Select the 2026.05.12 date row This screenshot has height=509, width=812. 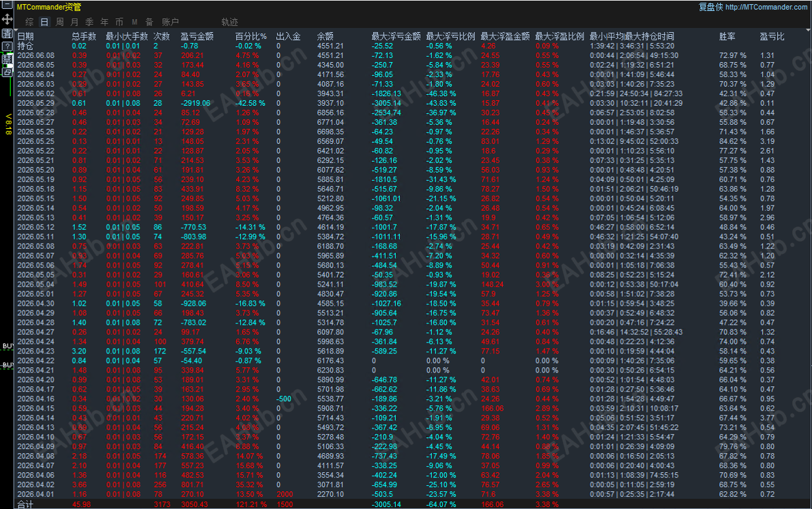35,227
